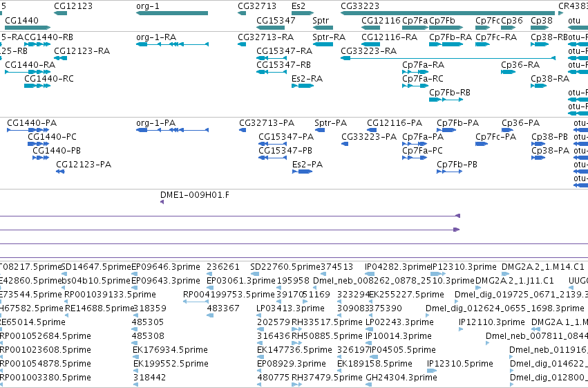Select the CG12116 gene label
Viewport: 588px width, 388px height.
point(381,20)
